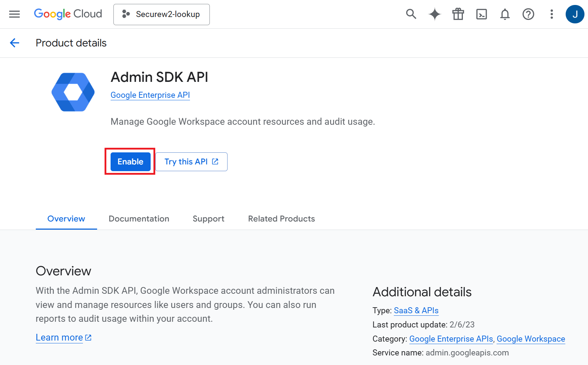Open the Related Products tab
588x365 pixels.
[281, 219]
